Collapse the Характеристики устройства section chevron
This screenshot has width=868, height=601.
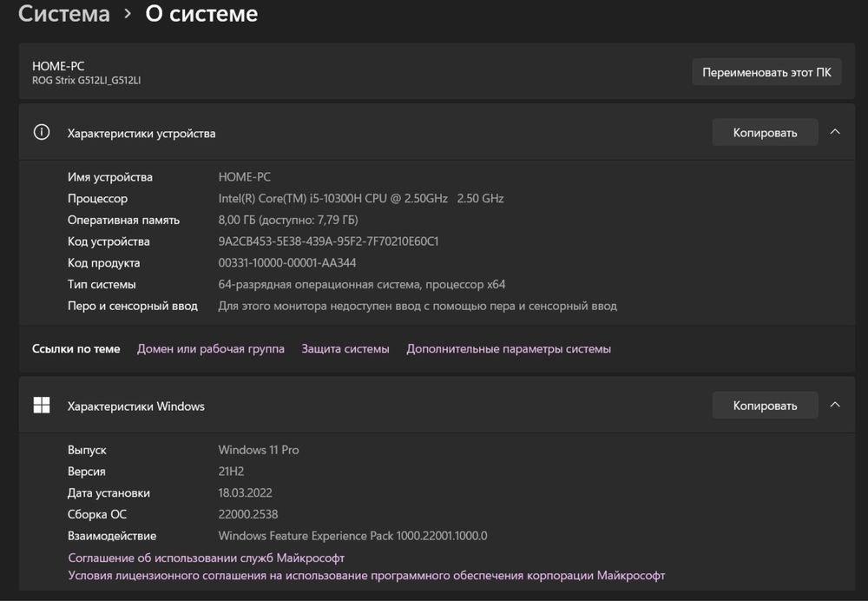point(835,132)
